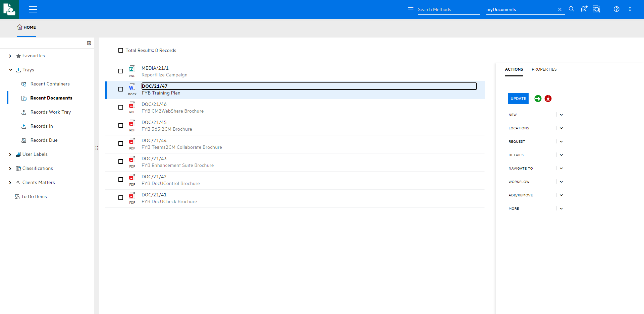Viewport: 644px width, 314px height.
Task: Open the help question mark icon
Action: point(617,9)
